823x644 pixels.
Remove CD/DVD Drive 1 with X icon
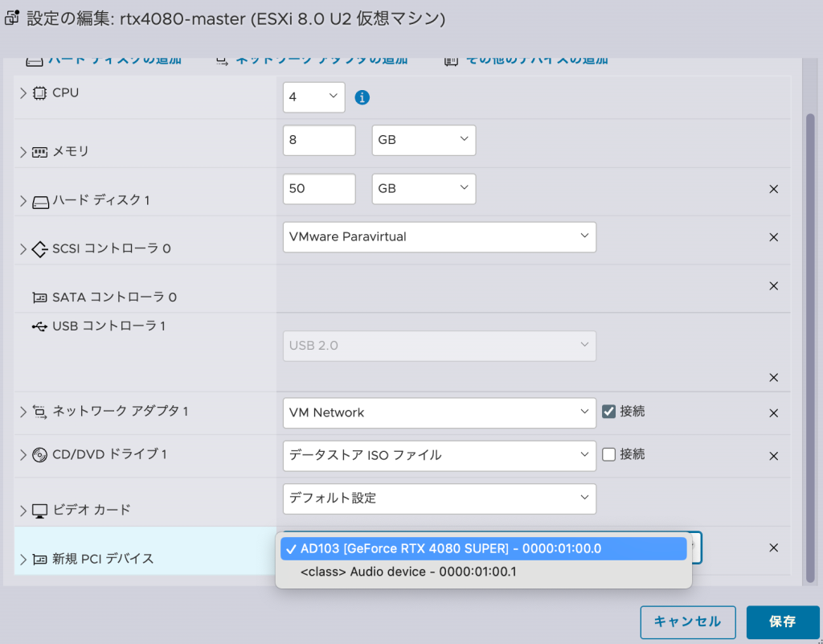coord(773,456)
